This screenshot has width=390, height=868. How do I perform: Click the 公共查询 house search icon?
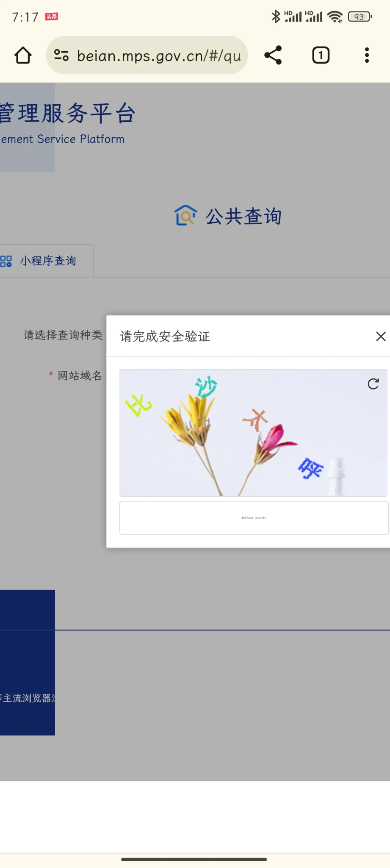(x=185, y=216)
